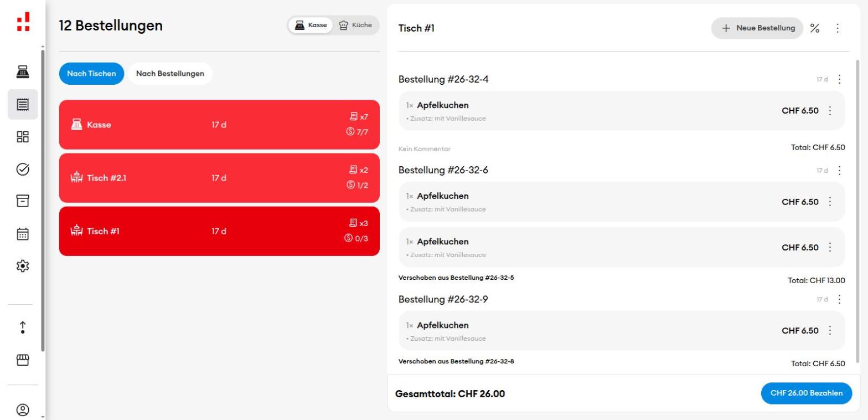
Task: Click the Neue Bestellung button
Action: point(757,28)
